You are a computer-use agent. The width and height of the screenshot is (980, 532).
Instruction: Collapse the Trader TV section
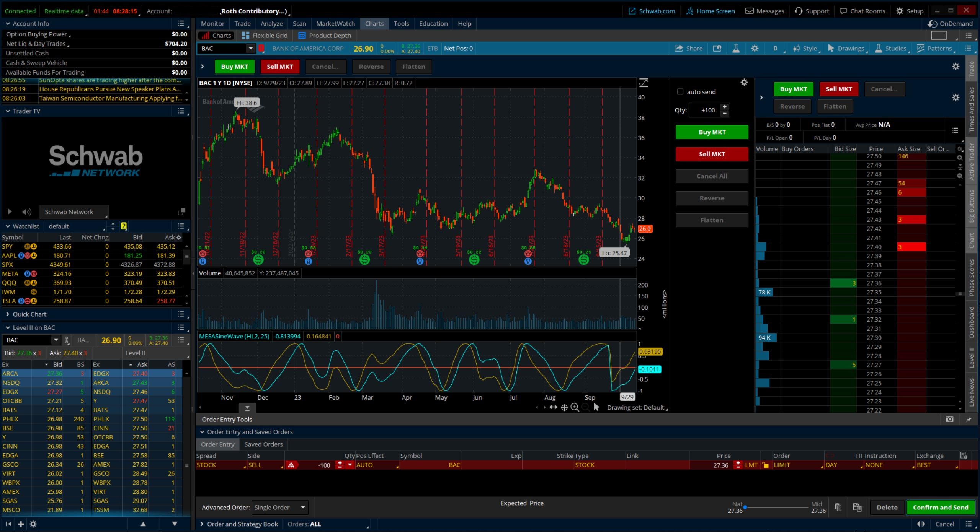(7, 111)
